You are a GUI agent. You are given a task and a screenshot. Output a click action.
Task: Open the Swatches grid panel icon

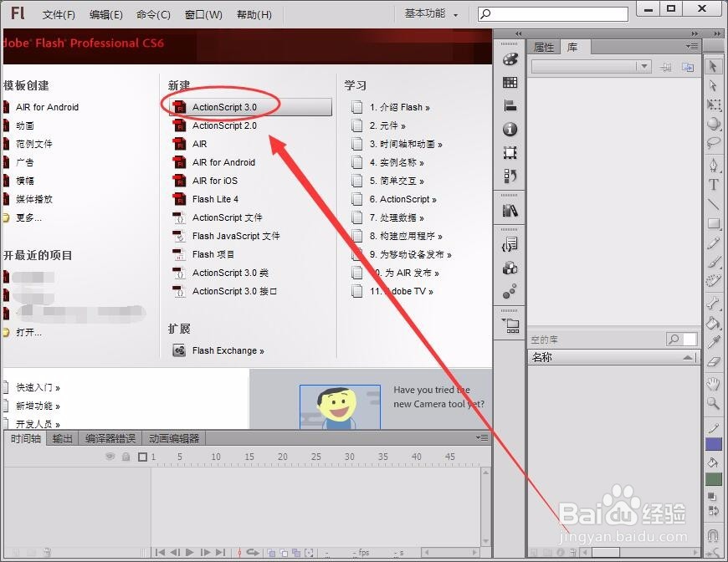coord(510,83)
